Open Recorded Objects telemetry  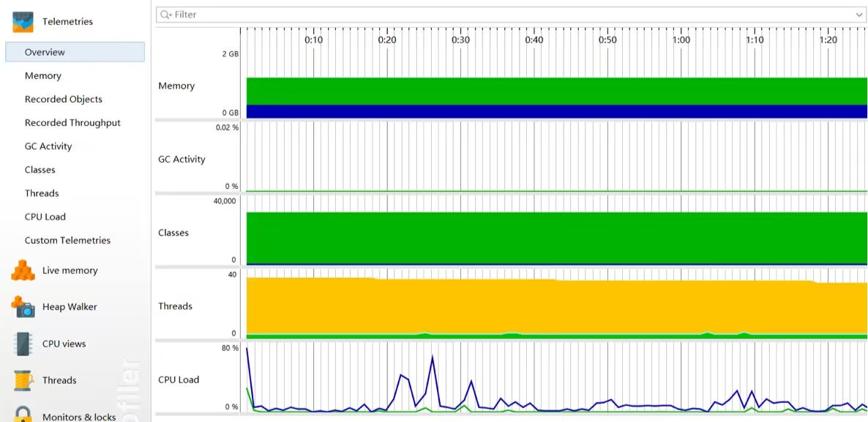(64, 99)
